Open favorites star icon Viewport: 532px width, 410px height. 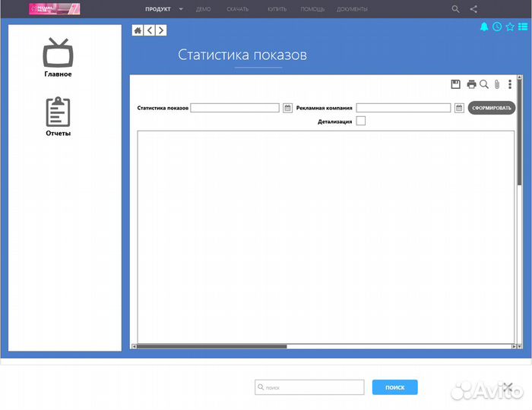(510, 27)
